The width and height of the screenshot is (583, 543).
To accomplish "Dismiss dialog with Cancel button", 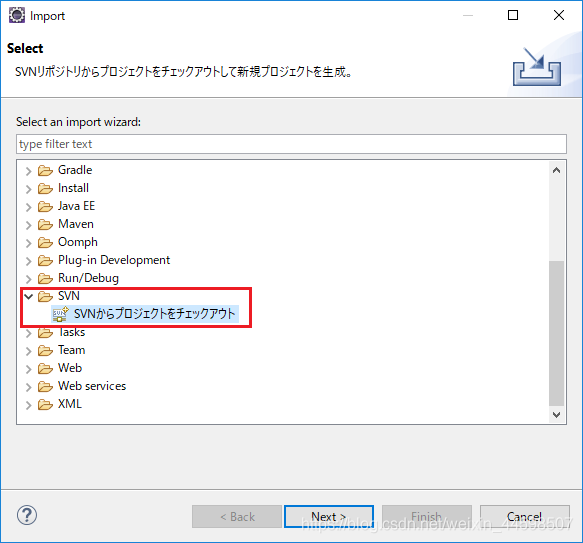I will pos(525,517).
